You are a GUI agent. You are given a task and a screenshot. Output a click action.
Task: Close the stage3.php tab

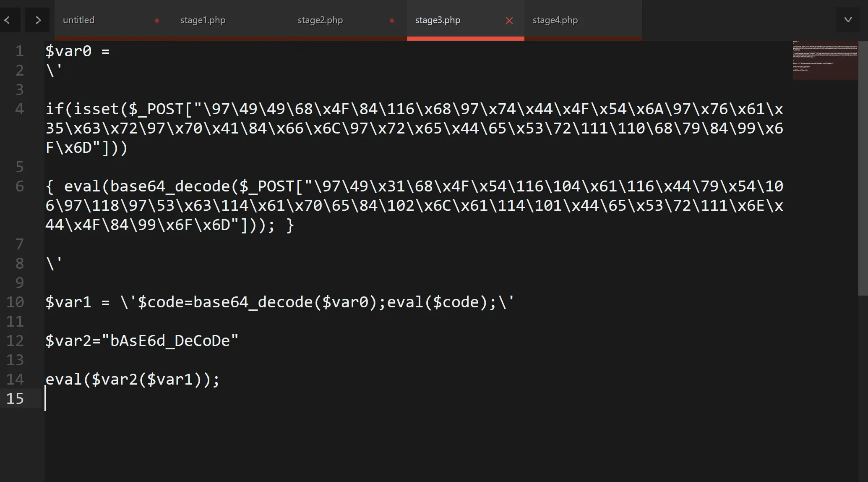[x=509, y=20]
